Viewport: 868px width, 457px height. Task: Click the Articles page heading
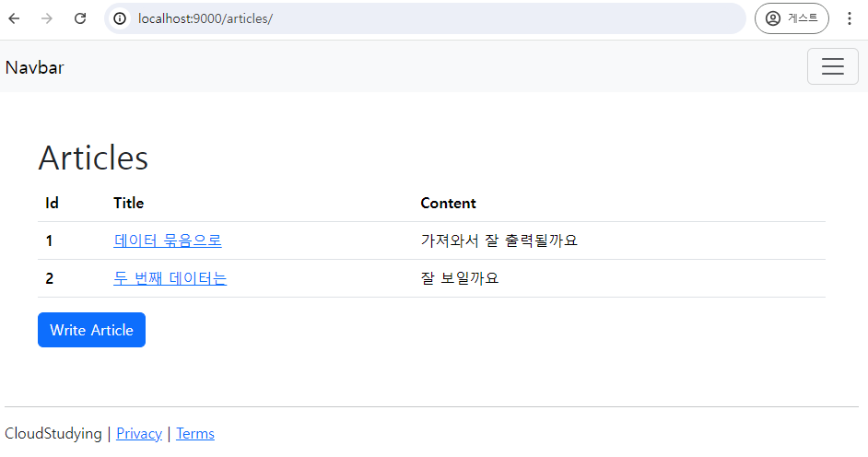(93, 158)
